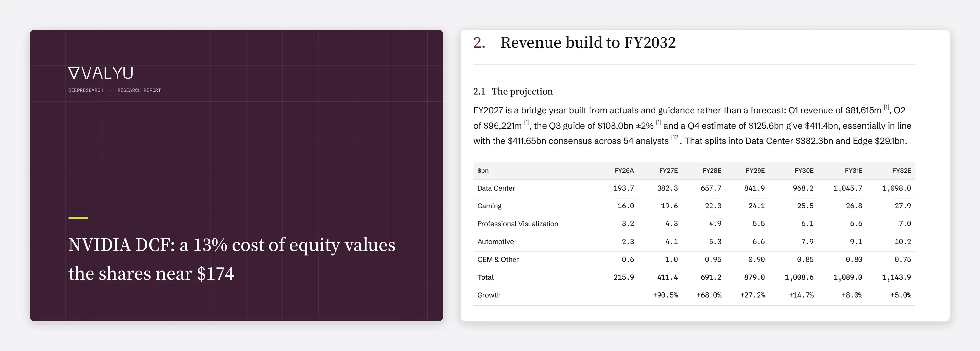Click the FY27E column header
Viewport: 980px width, 351px height.
[668, 171]
